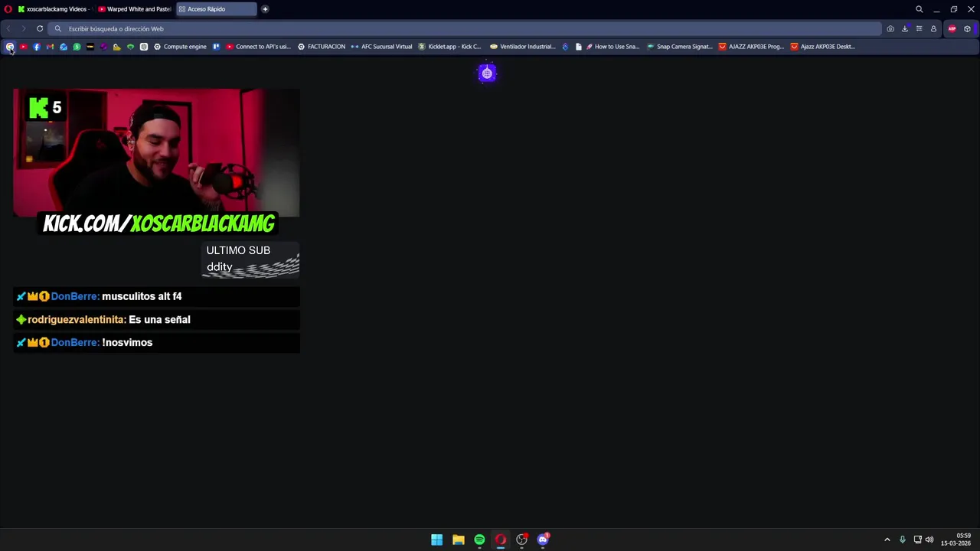
Task: Open the Gmail bookmark icon
Action: point(50,47)
